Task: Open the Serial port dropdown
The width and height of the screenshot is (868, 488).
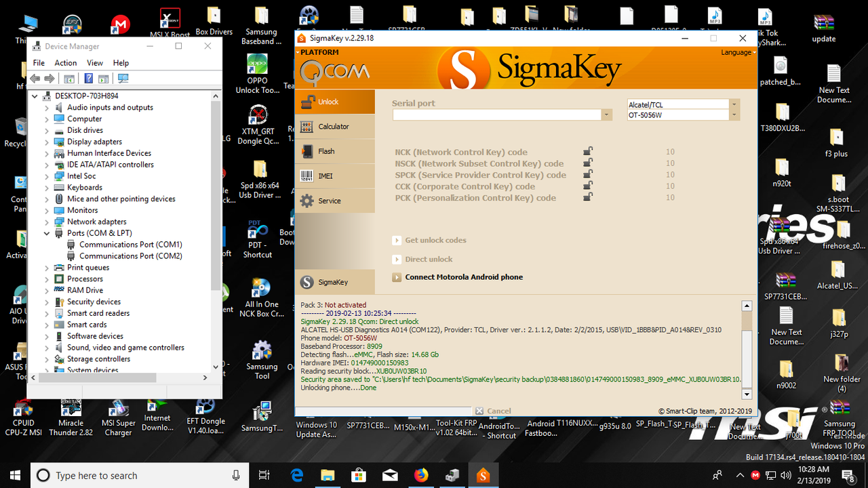Action: (x=606, y=115)
